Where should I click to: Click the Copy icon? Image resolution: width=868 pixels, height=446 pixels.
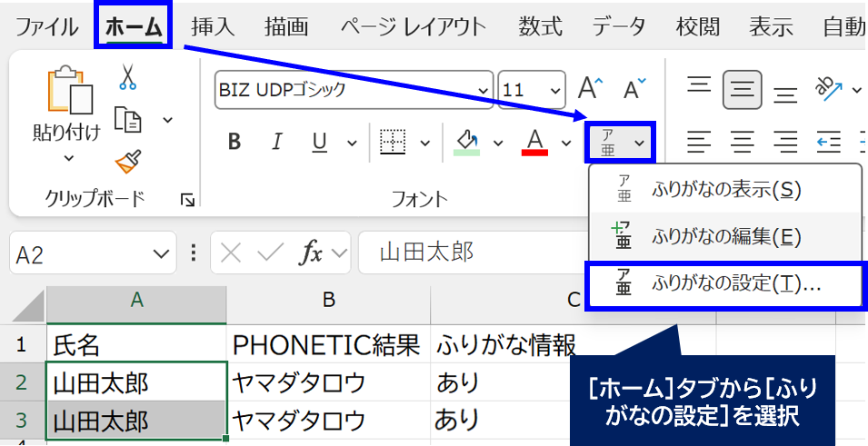(x=127, y=120)
